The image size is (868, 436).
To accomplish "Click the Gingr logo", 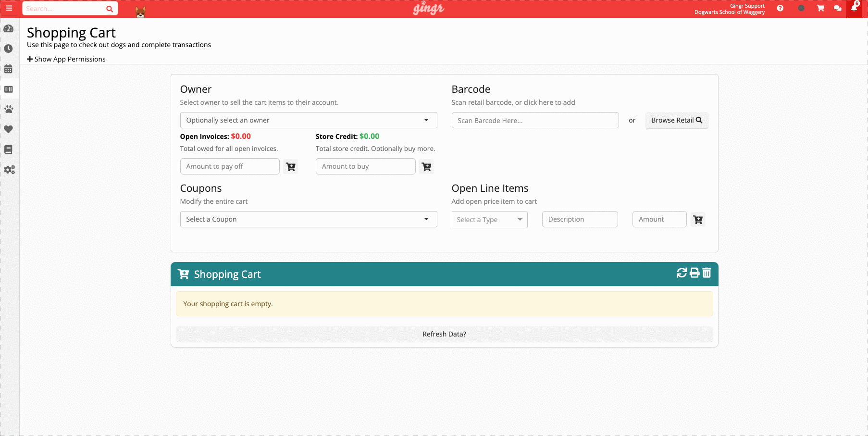I will tap(429, 8).
